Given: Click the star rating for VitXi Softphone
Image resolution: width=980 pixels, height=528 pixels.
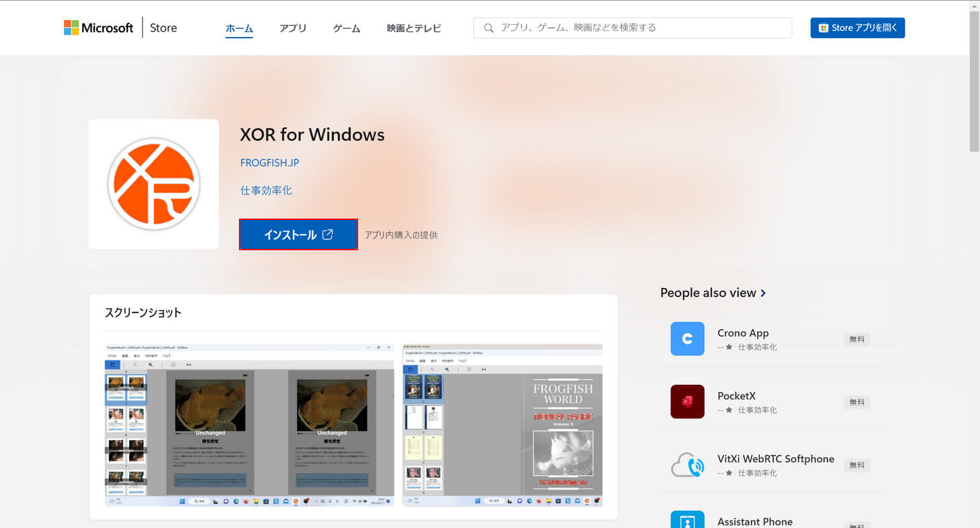Looking at the screenshot, I should (725, 473).
